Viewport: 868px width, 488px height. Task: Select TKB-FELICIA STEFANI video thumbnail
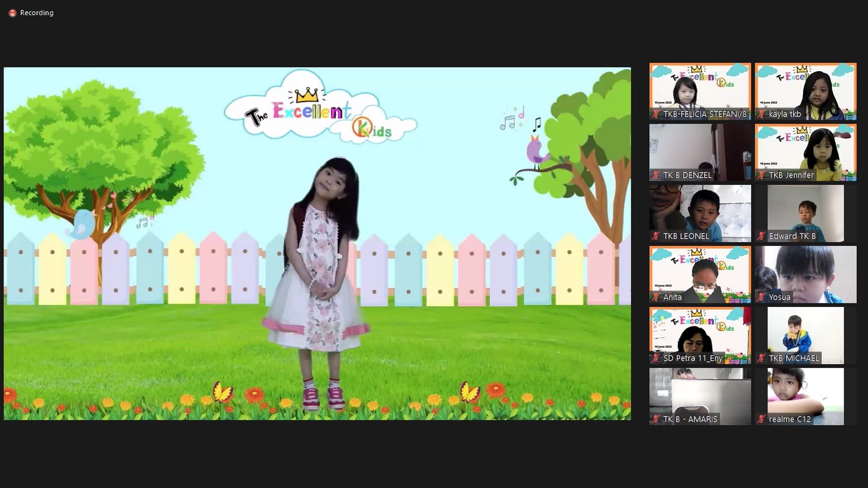click(700, 91)
